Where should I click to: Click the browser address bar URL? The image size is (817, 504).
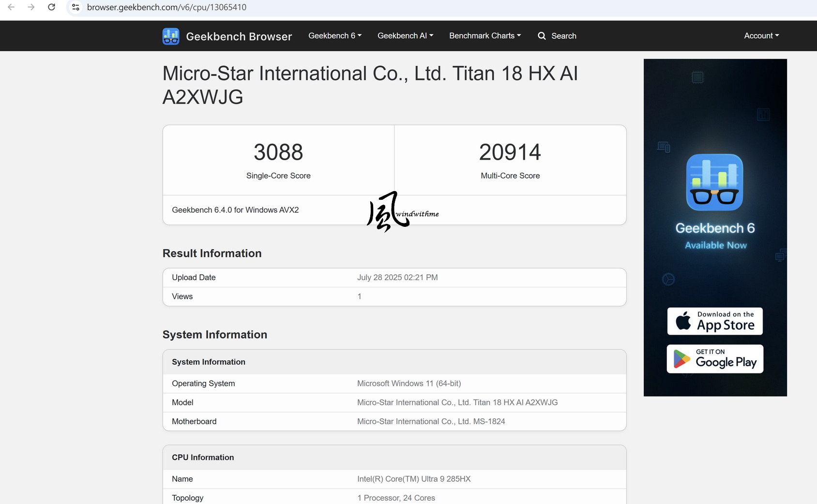[166, 7]
